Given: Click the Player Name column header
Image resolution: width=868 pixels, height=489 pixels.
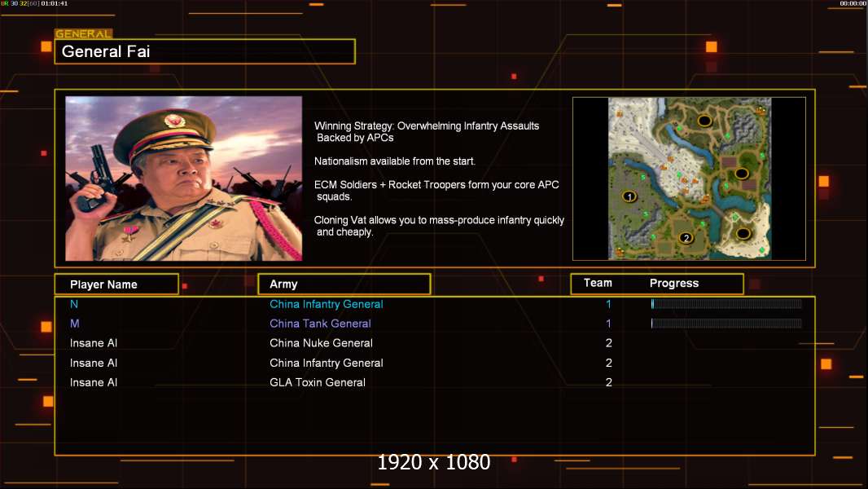Looking at the screenshot, I should pyautogui.click(x=116, y=284).
